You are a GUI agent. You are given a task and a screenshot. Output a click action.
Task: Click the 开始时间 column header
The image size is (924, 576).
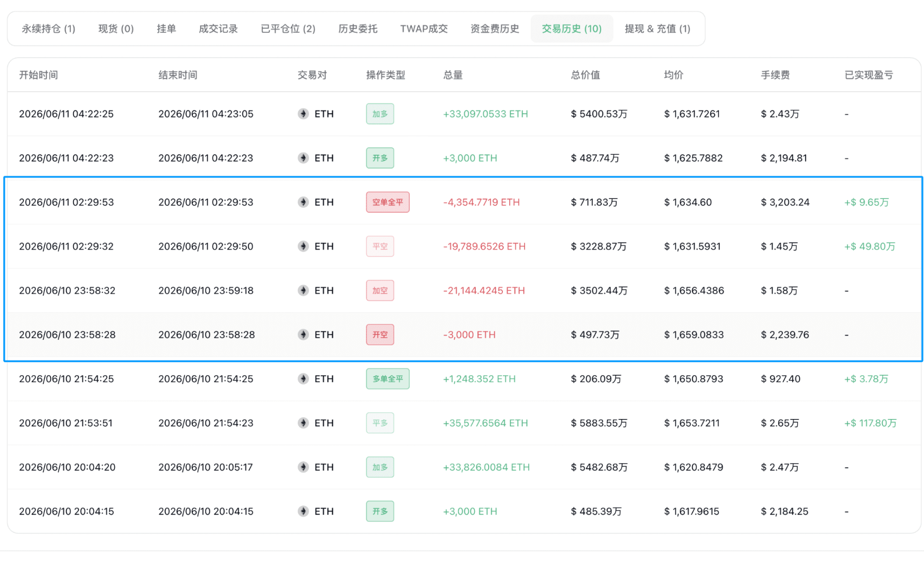(x=38, y=75)
